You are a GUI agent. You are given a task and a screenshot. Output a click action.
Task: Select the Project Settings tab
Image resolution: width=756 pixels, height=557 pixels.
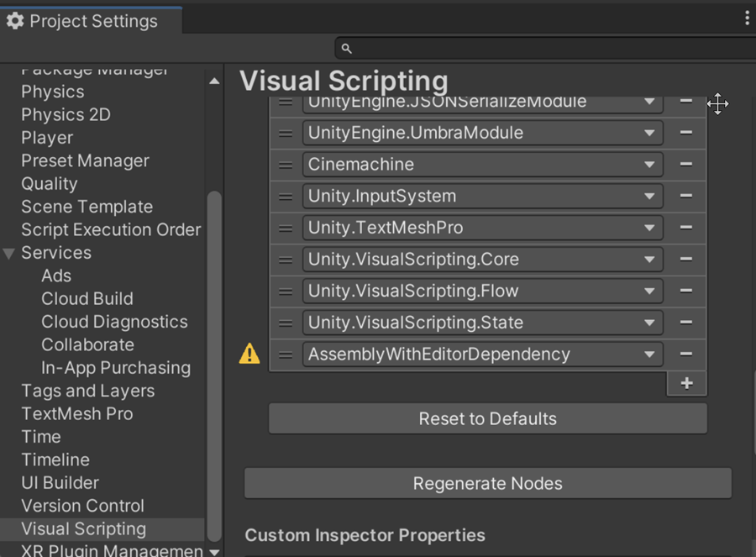click(x=92, y=20)
